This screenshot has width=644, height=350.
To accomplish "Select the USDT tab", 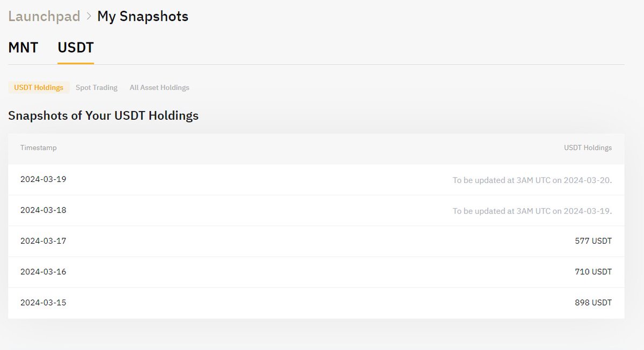I will point(76,48).
